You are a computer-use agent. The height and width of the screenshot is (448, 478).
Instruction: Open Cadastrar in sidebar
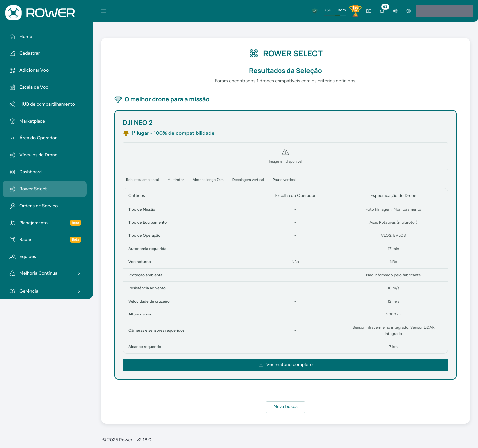[x=44, y=53]
